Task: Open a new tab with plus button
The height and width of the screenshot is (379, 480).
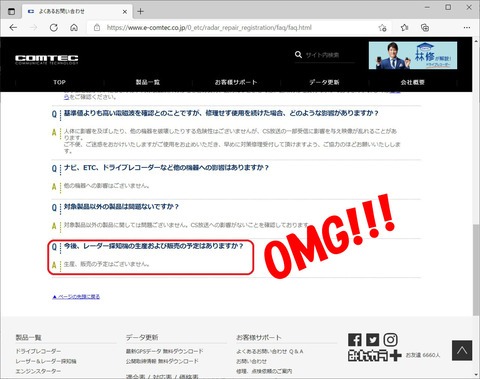Action: (140, 11)
